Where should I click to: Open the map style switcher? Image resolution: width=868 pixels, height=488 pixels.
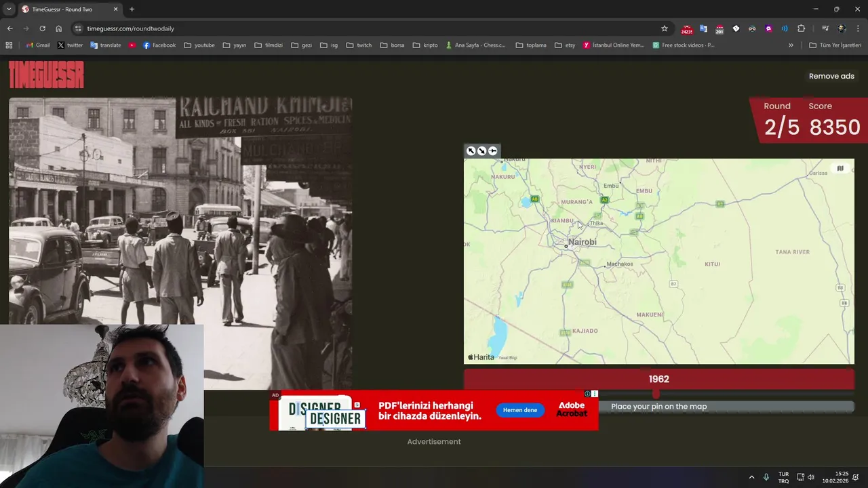tap(840, 169)
